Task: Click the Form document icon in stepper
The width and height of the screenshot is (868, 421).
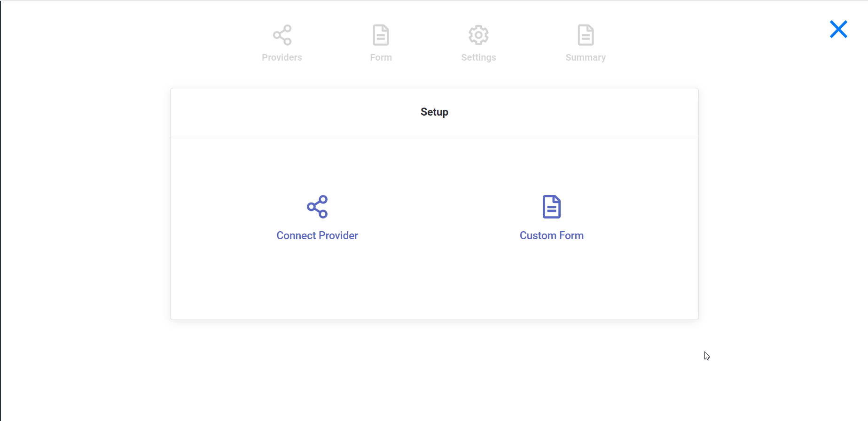Action: 381,35
